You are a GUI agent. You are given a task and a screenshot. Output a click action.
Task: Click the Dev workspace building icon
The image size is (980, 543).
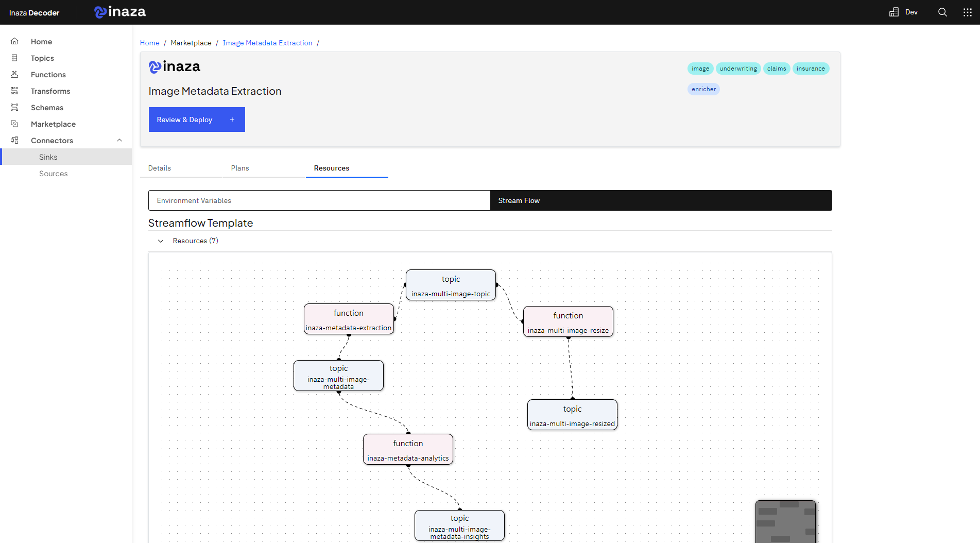(x=893, y=11)
